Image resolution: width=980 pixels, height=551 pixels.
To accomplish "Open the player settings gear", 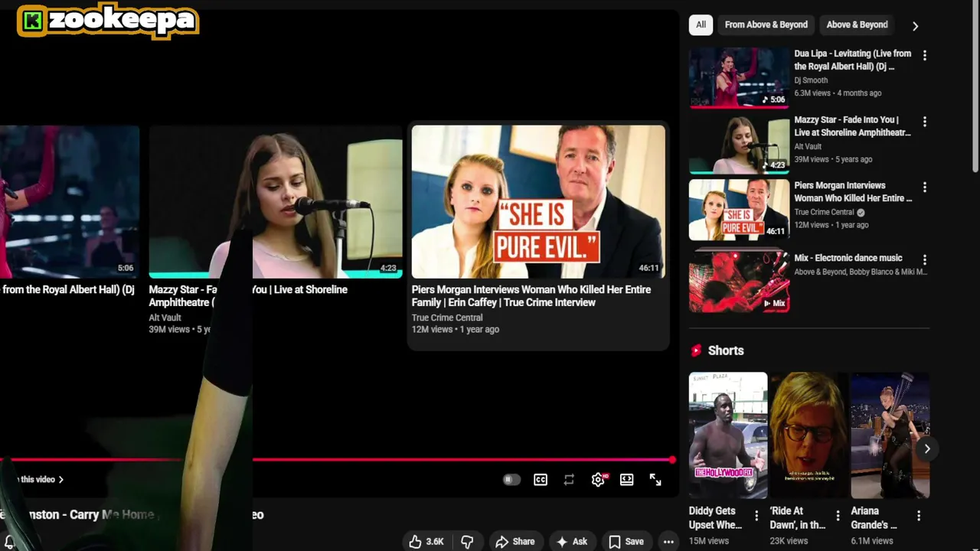I will click(x=598, y=480).
